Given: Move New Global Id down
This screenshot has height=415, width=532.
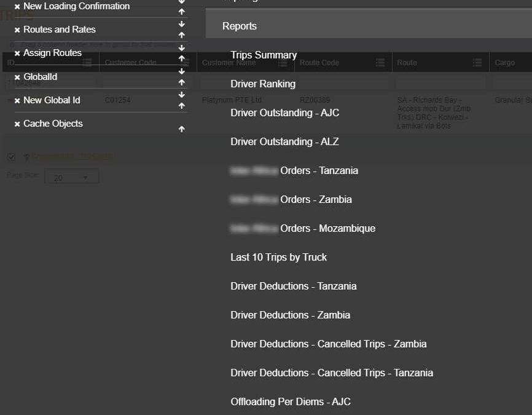Looking at the screenshot, I should click(x=182, y=95).
